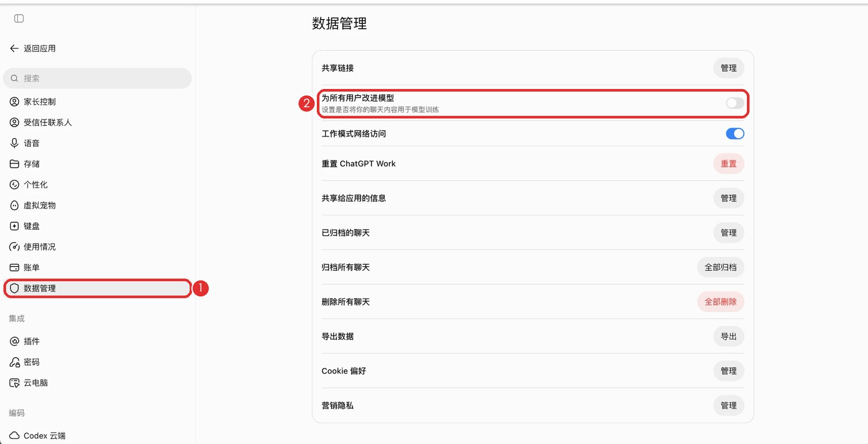Click the folder icon for 存储
Screen dimensions: 868x444
[15, 164]
